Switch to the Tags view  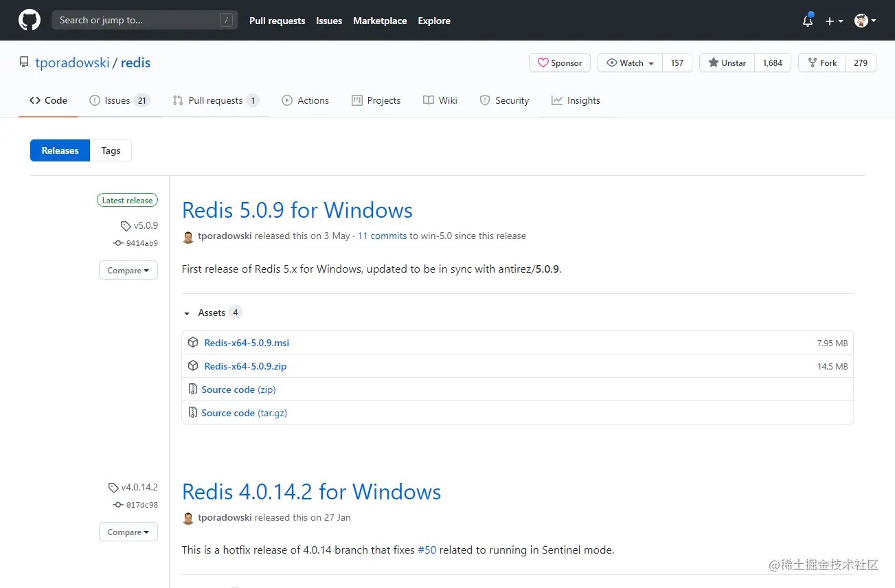[111, 150]
